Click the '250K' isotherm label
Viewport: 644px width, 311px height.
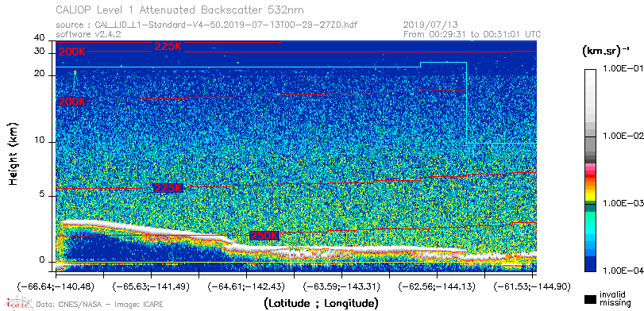[x=264, y=236]
